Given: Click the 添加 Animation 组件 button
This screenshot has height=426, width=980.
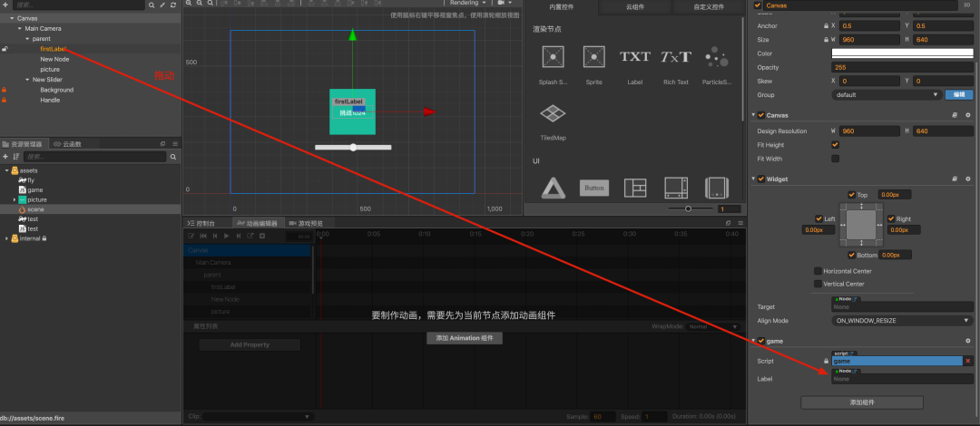Looking at the screenshot, I should pos(465,338).
